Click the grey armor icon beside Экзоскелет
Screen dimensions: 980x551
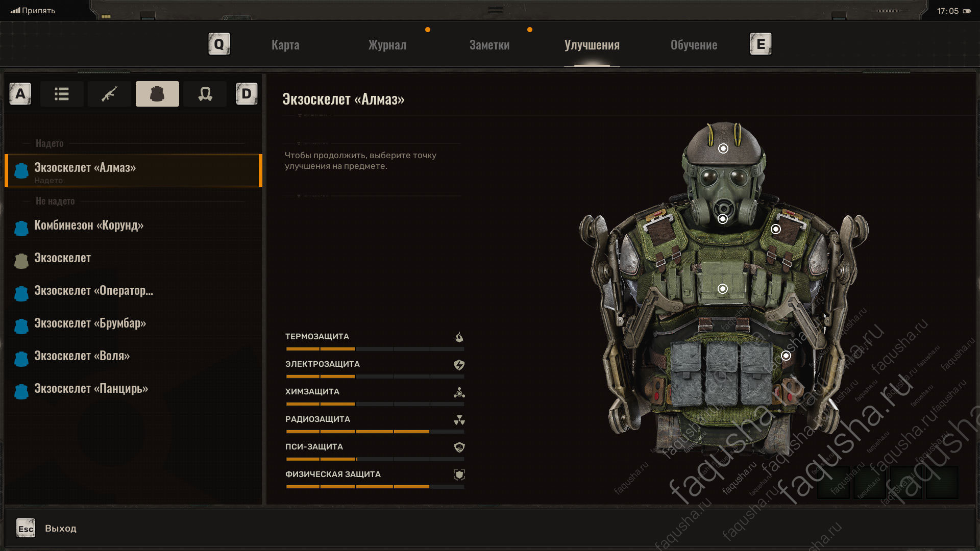(x=21, y=261)
